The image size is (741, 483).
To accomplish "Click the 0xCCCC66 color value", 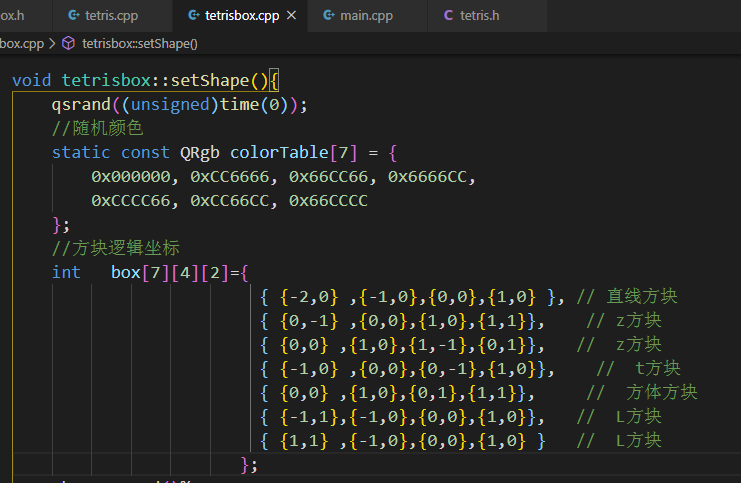I will point(131,200).
